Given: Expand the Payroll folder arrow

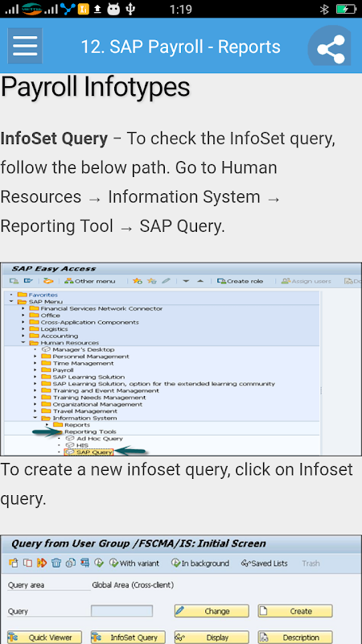Looking at the screenshot, I should point(35,370).
